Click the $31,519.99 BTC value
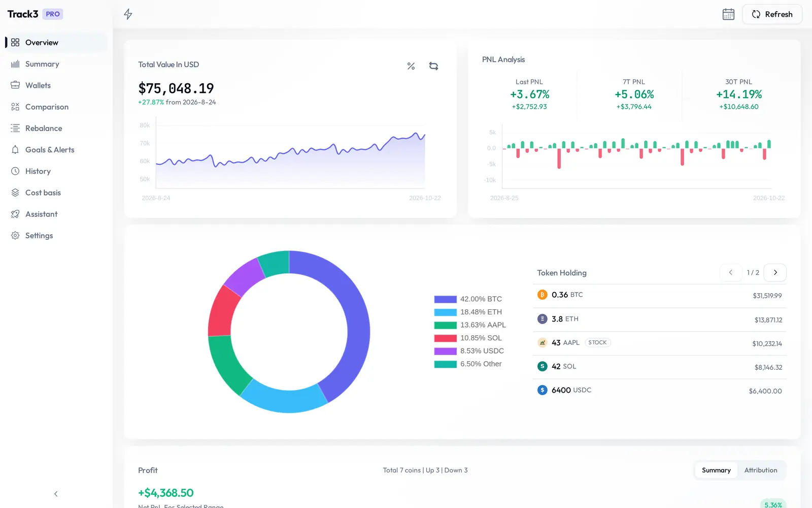This screenshot has width=812, height=508. (767, 296)
